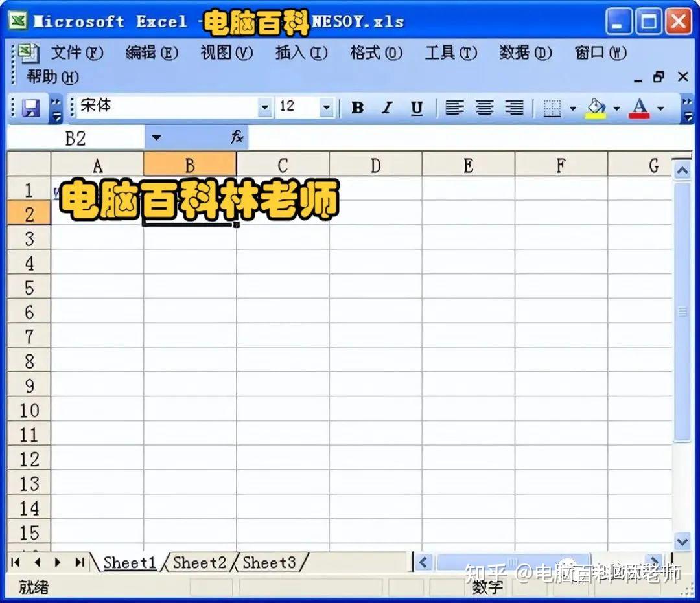Click the 就绪 status bar text
The height and width of the screenshot is (603, 700).
pos(34,587)
